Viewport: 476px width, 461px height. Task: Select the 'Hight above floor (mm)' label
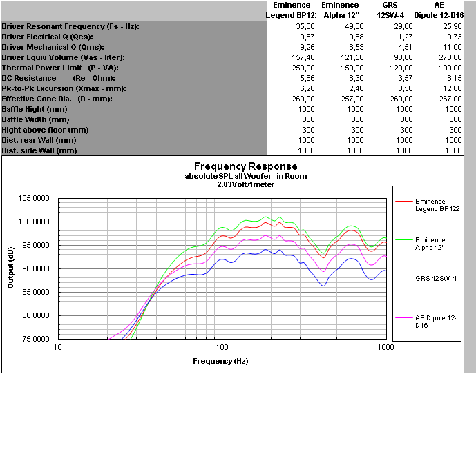[45, 130]
